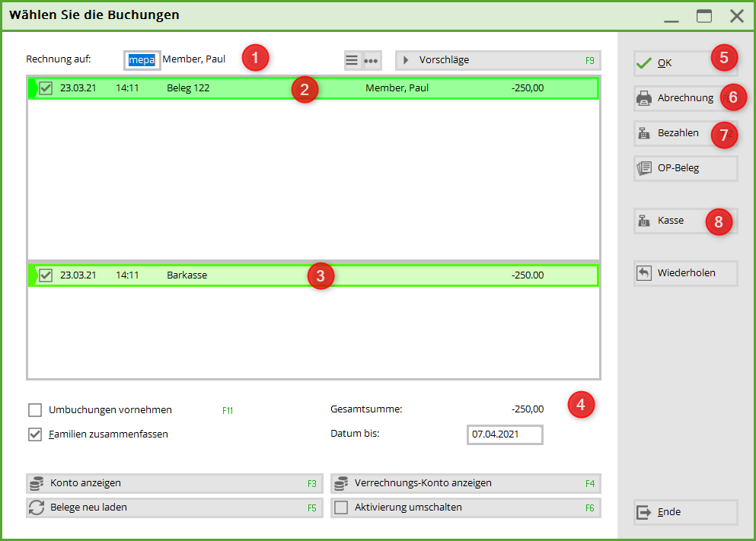
Task: Click the Rechnung auf input field with mepa
Action: click(x=142, y=59)
